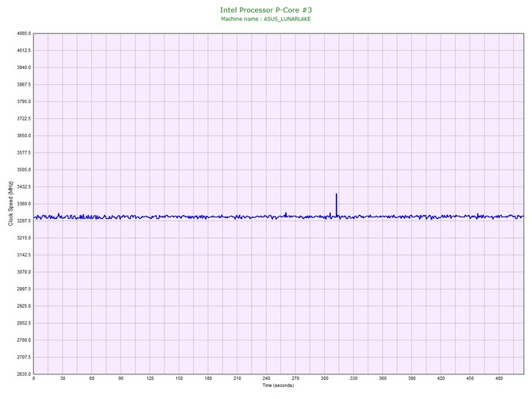Select the 2780.0 value on the Y axis
532x399 pixels.
24,340
